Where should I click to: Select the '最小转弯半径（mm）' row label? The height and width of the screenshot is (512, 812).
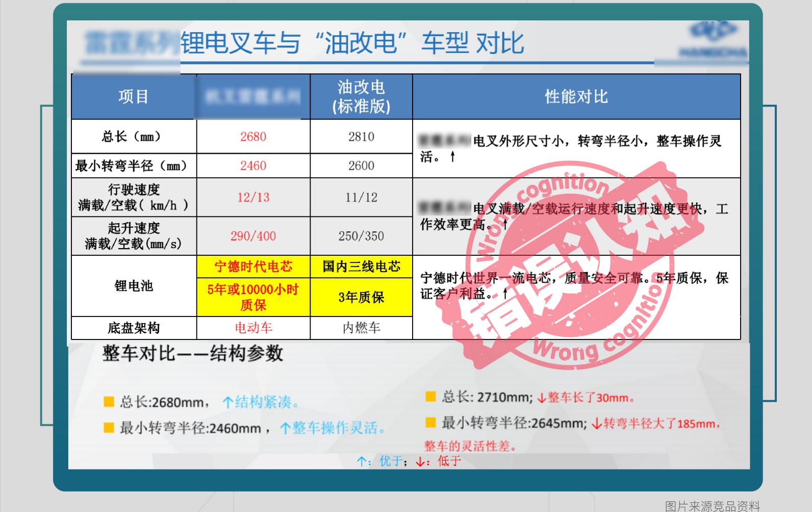[134, 165]
